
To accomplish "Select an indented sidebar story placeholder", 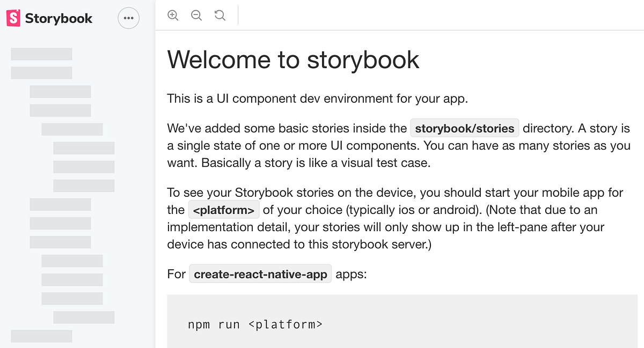I will click(x=84, y=148).
